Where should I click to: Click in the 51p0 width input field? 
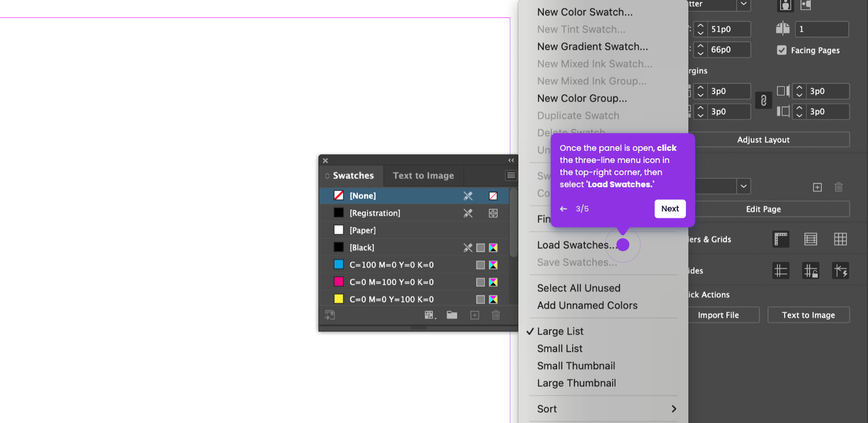click(729, 29)
